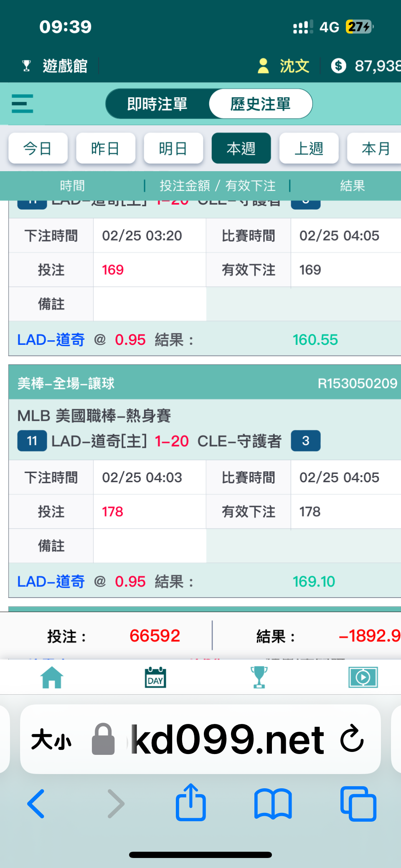
Task: Switch to 歷史注單 toggle option
Action: point(260,104)
